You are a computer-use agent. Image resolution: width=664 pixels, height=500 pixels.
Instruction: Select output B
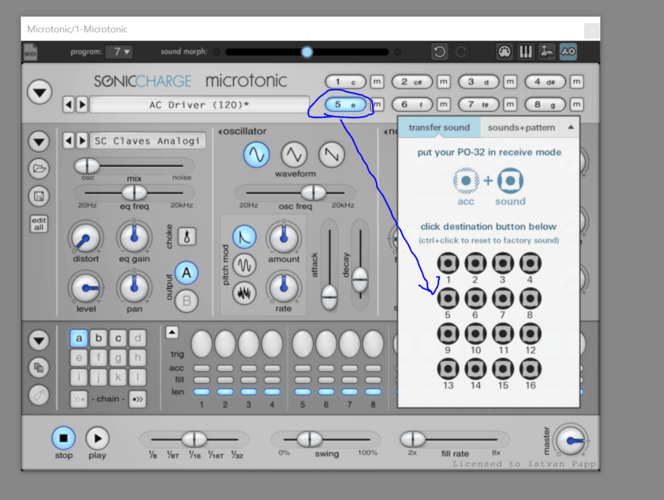click(186, 301)
